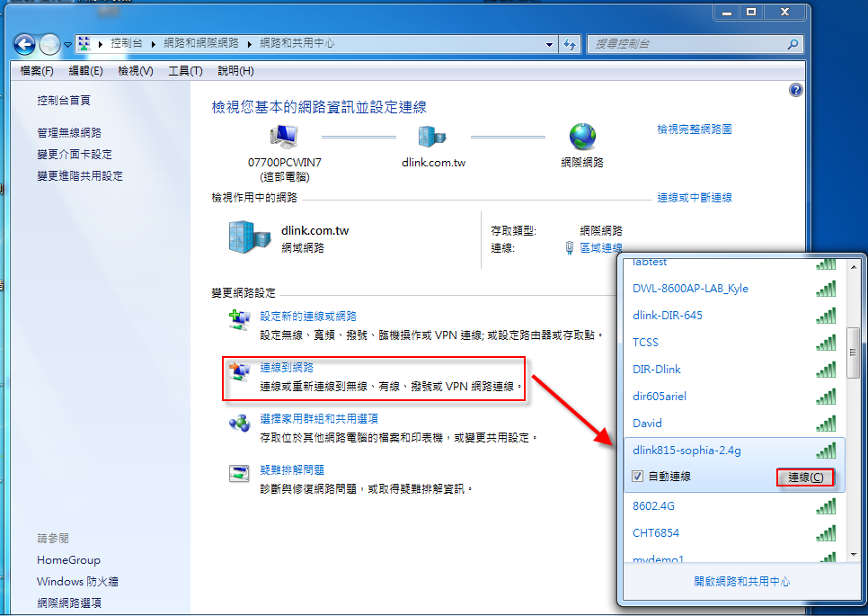Click the back navigation arrow button
The image size is (868, 616).
tap(24, 43)
